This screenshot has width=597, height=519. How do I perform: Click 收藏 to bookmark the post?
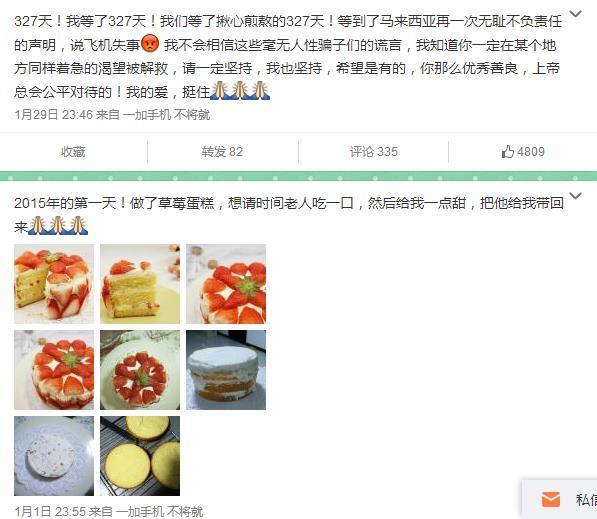point(73,152)
